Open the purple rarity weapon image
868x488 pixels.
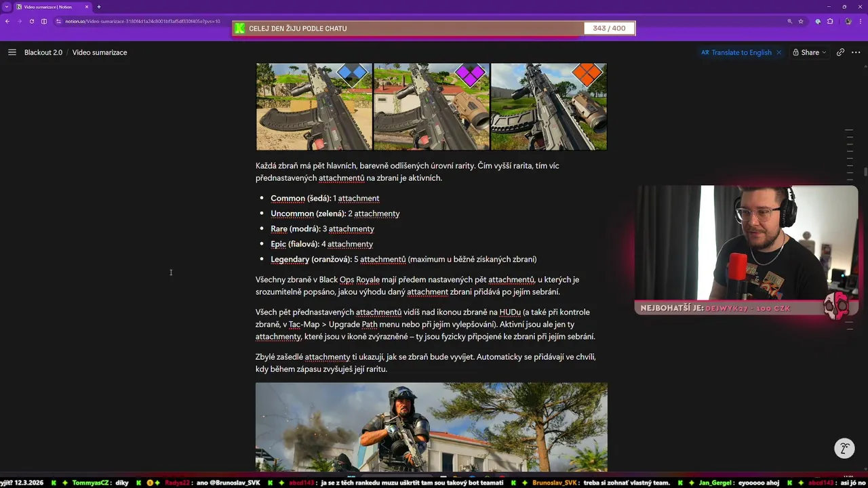pyautogui.click(x=431, y=106)
